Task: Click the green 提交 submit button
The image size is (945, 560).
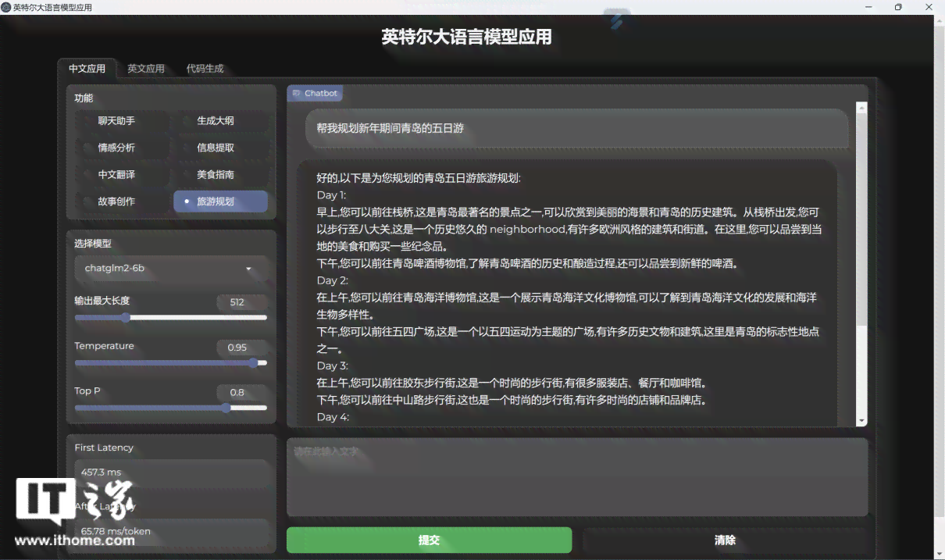Action: click(x=429, y=540)
